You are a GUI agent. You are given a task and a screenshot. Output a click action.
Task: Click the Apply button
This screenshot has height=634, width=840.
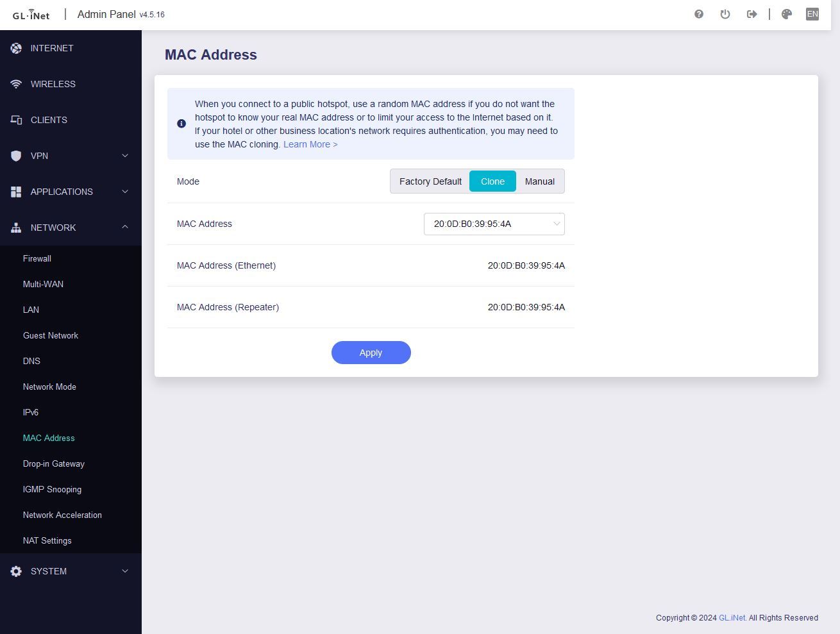tap(371, 353)
